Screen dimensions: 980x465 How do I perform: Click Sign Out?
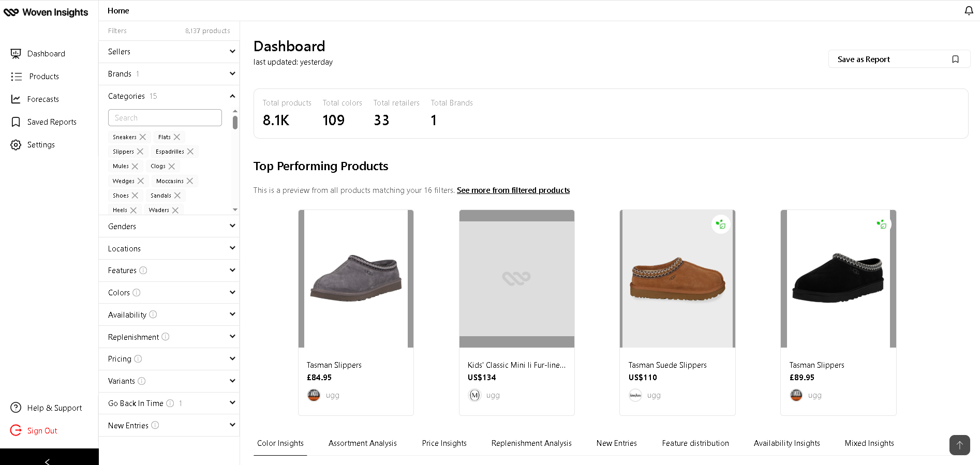(42, 431)
